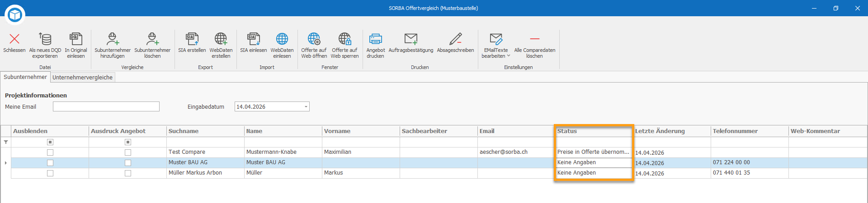This screenshot has width=868, height=203.
Task: Check Ausdruck Angebot for Muster BAU AG row
Action: (128, 163)
